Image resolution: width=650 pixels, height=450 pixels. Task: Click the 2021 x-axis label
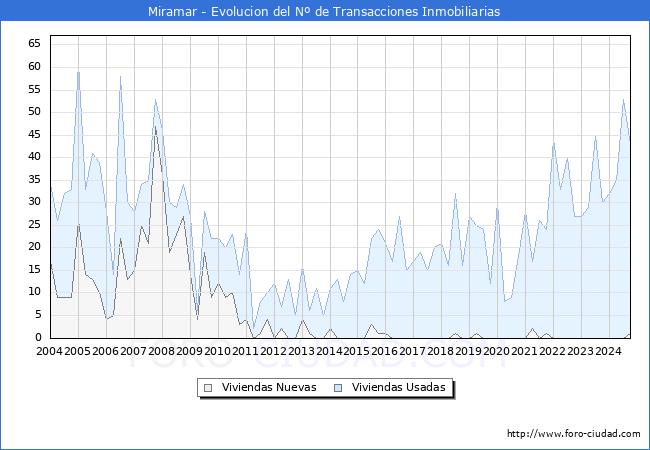525,351
